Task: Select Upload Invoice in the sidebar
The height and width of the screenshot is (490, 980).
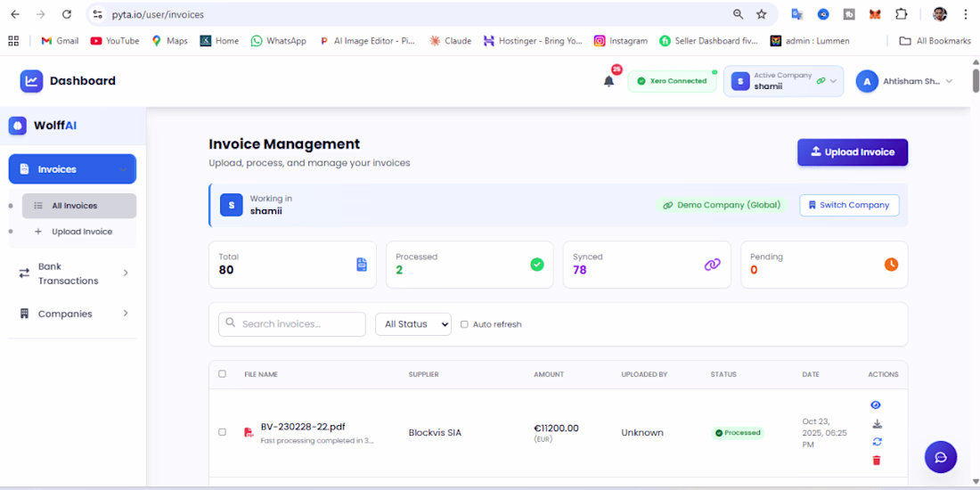Action: (78, 232)
